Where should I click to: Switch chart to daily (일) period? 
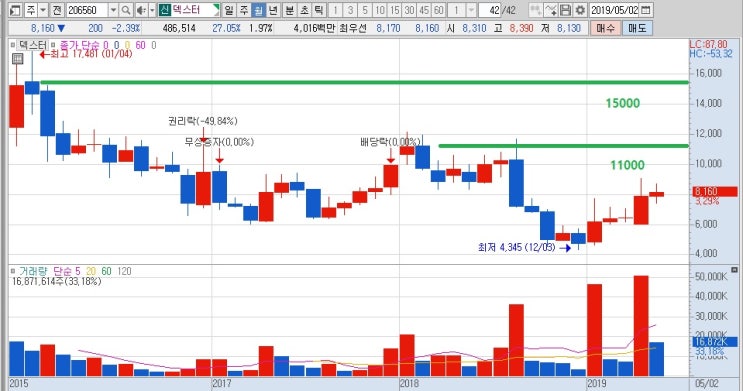coord(228,10)
